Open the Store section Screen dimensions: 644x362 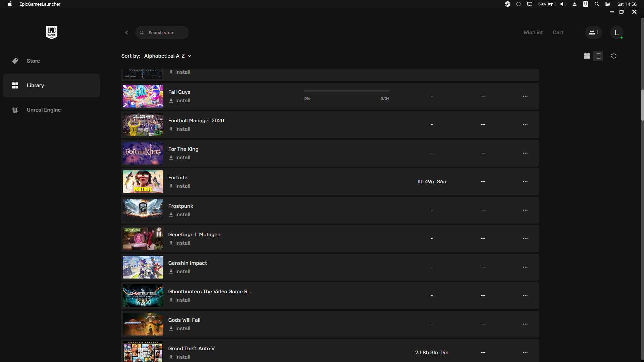[33, 61]
